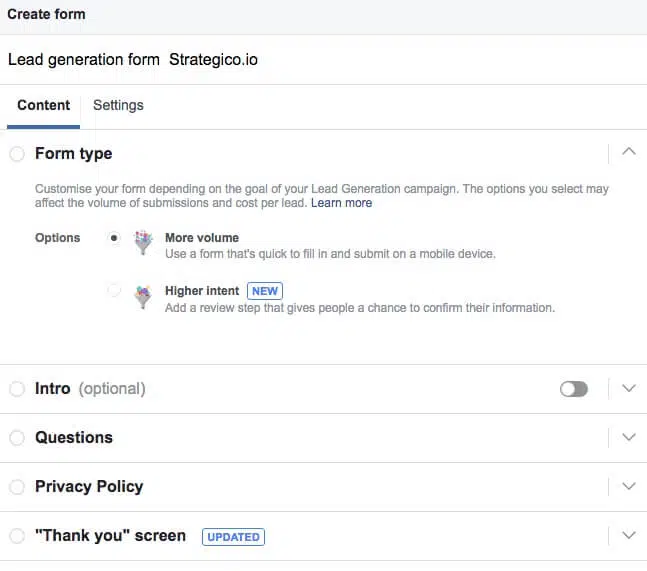The width and height of the screenshot is (647, 571).
Task: Click the Thank you screen status circle
Action: pos(17,536)
